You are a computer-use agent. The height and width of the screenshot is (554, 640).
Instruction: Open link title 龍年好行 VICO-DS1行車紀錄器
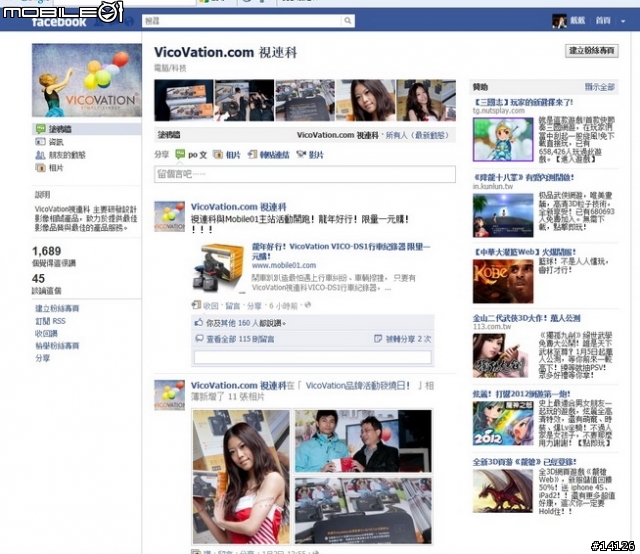[340, 251]
